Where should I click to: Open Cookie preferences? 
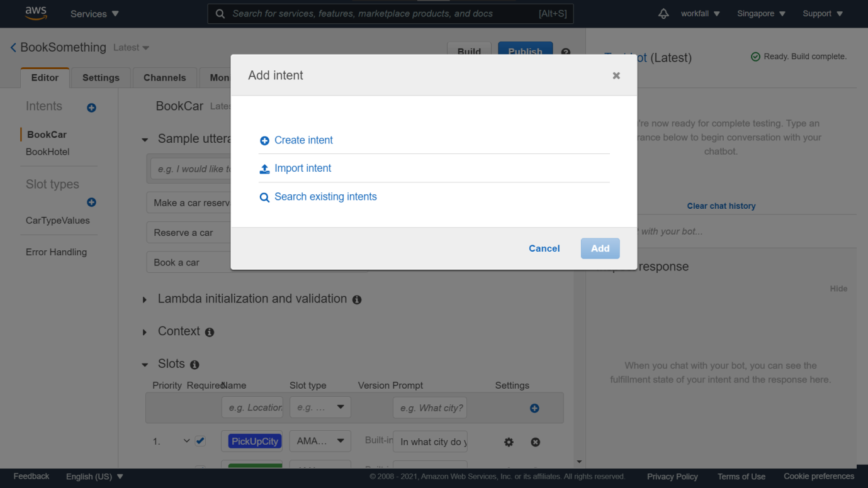[819, 477]
